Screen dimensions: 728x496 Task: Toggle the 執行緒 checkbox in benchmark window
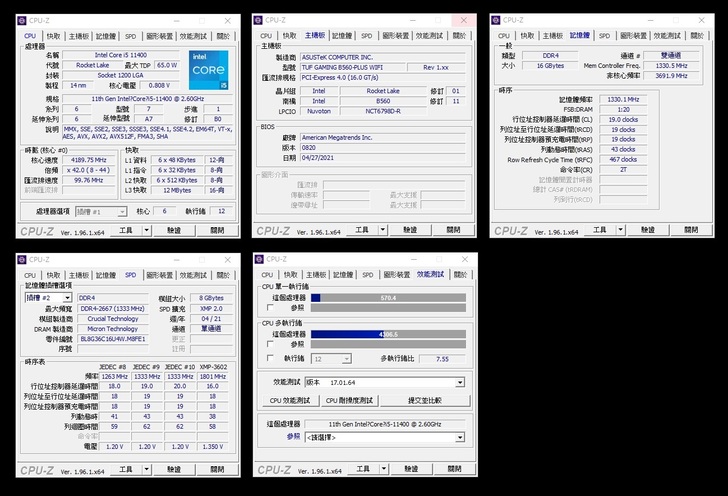(270, 358)
